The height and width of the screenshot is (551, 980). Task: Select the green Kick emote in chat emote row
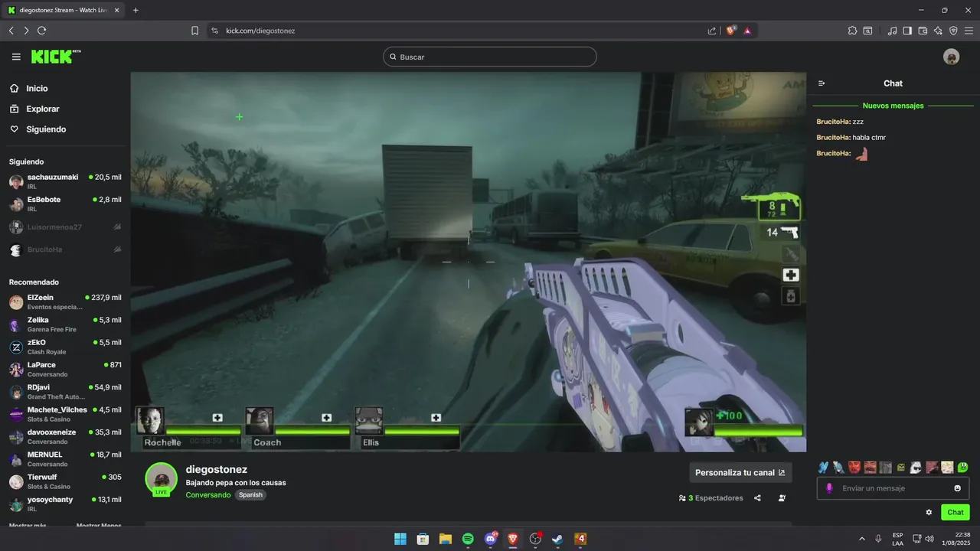(x=963, y=468)
